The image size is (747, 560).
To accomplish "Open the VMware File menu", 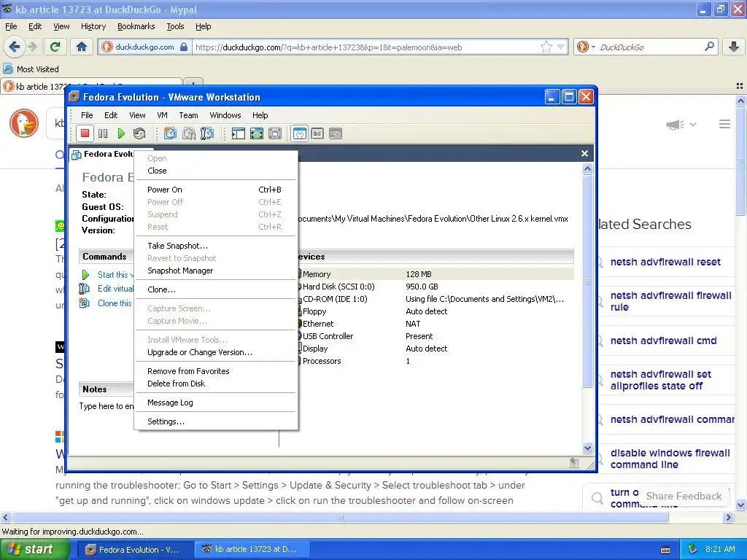I will pos(87,115).
